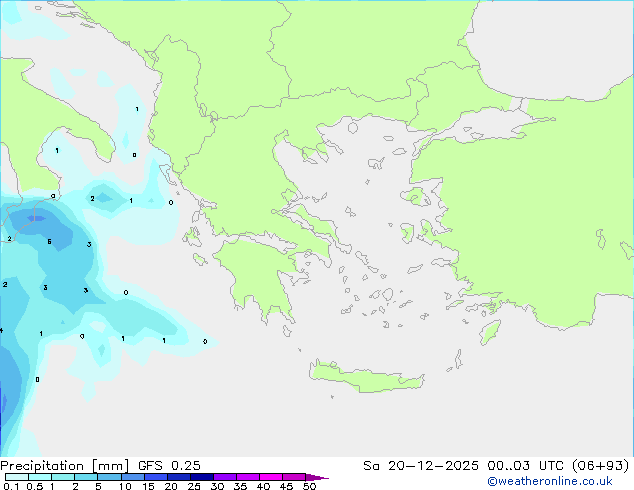Click the 45–50 mm legend swatch
This screenshot has width=634, height=490.
click(294, 477)
